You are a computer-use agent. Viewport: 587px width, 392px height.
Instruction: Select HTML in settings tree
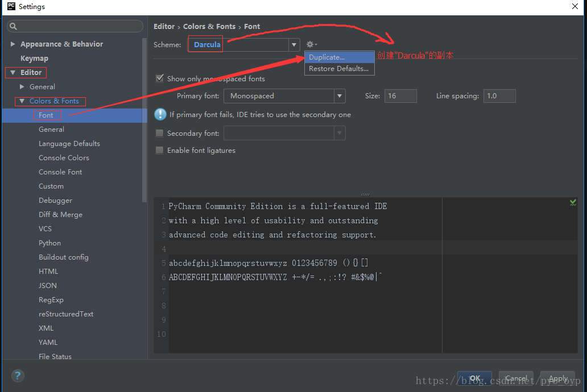point(48,272)
